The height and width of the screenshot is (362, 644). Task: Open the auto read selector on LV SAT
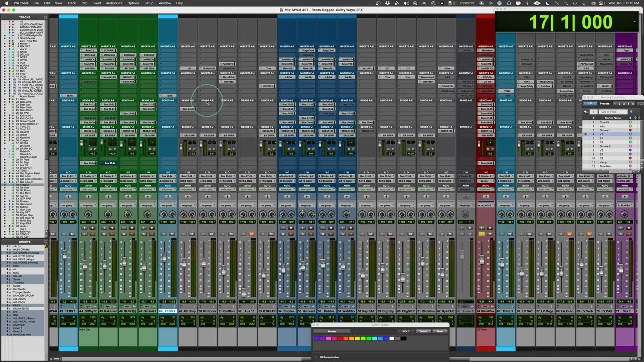525,189
